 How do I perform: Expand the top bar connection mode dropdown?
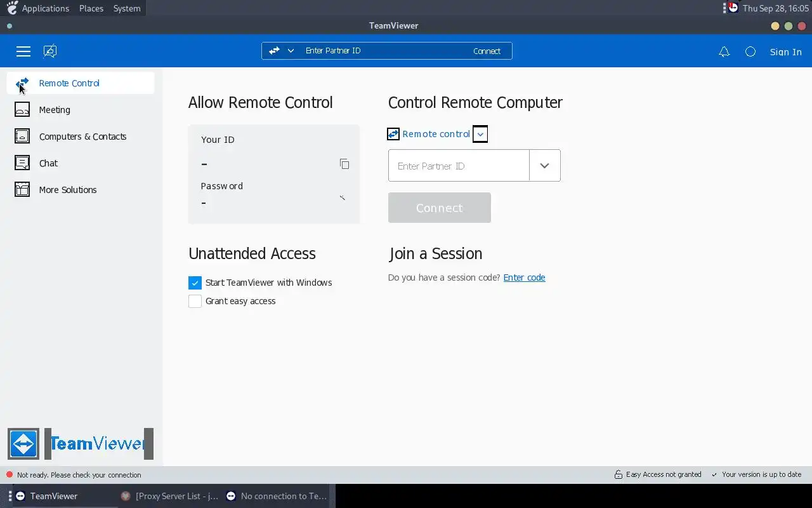pos(291,51)
